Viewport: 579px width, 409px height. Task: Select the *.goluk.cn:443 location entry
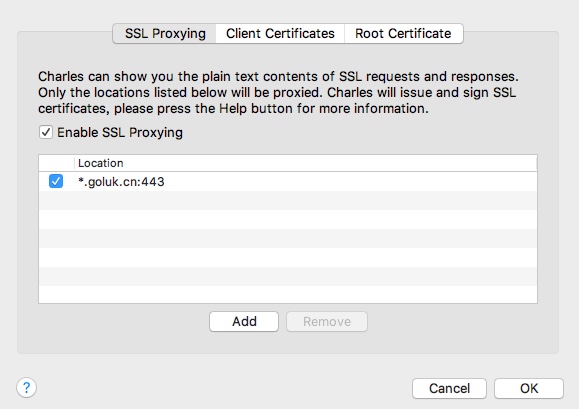click(288, 182)
